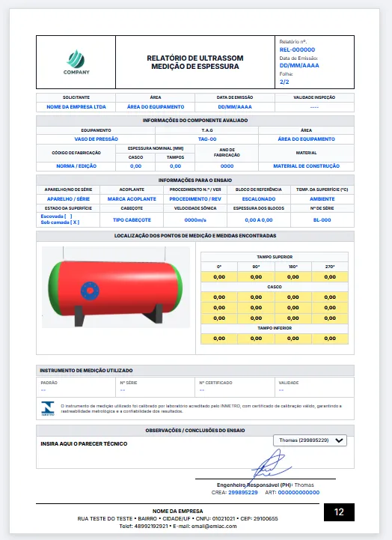Screen dimensions: 392x540
Task: Click the left green vessel head cap
Action: (54, 289)
